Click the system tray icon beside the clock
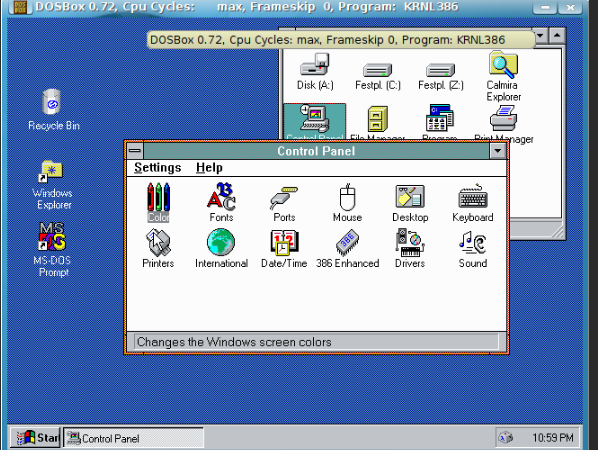The width and height of the screenshot is (598, 450). tap(506, 437)
